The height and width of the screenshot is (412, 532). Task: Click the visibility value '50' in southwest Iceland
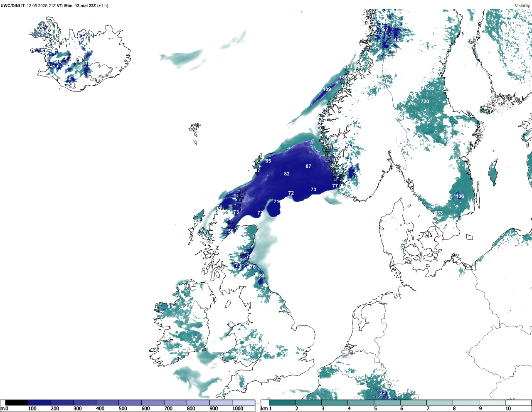pos(69,79)
